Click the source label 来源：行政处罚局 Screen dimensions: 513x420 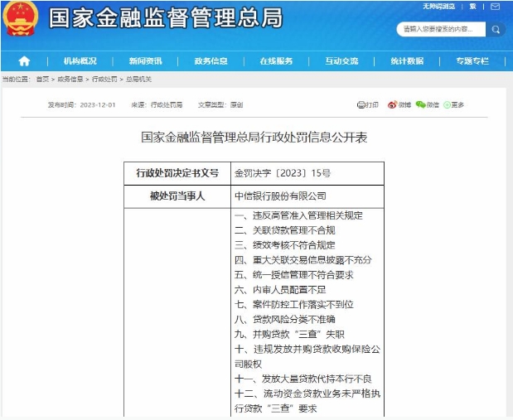point(157,105)
